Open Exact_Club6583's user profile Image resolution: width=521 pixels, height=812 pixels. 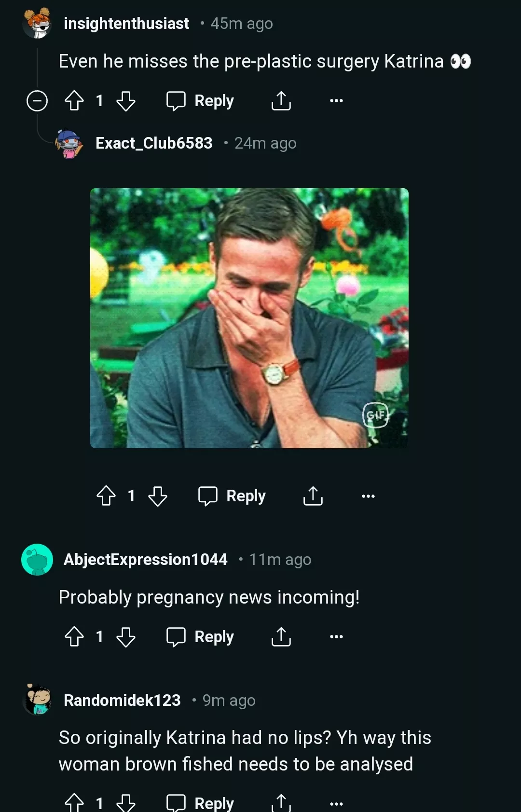click(x=154, y=143)
